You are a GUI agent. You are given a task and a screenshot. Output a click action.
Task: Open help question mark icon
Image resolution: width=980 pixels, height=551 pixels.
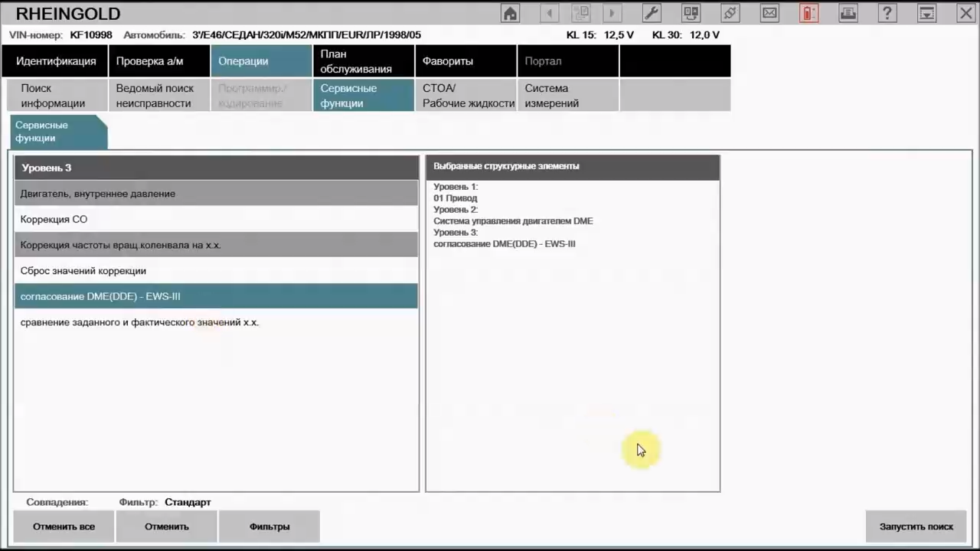pyautogui.click(x=887, y=13)
